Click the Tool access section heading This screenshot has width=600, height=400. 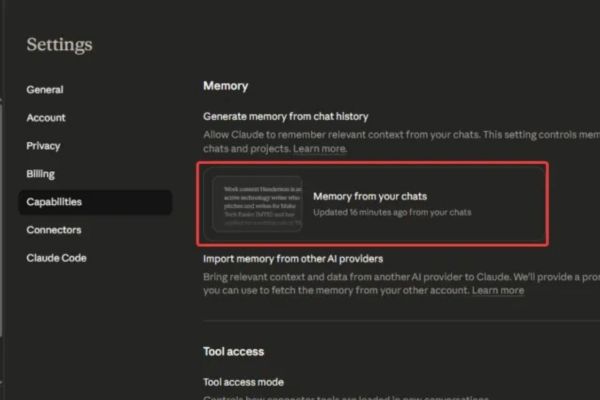(x=234, y=351)
